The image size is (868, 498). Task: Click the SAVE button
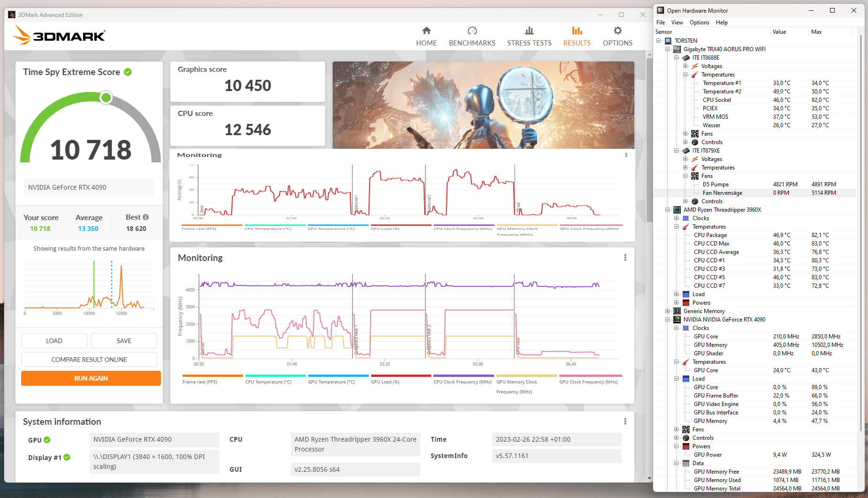click(x=124, y=341)
